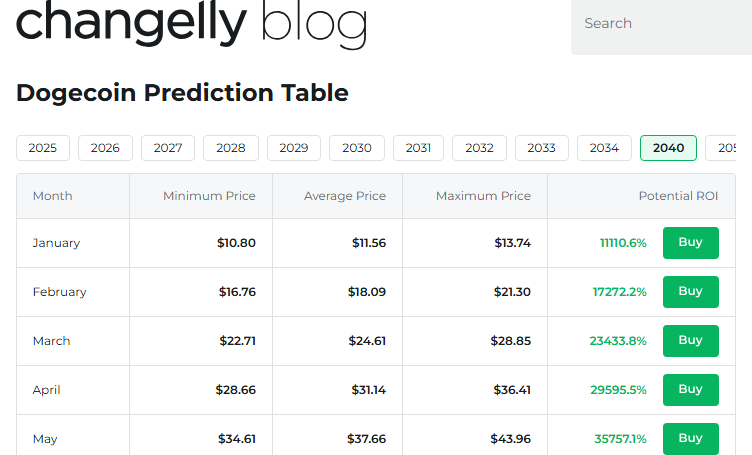Viewport: 752px width, 455px height.
Task: Focus the Search input field
Action: coord(660,24)
